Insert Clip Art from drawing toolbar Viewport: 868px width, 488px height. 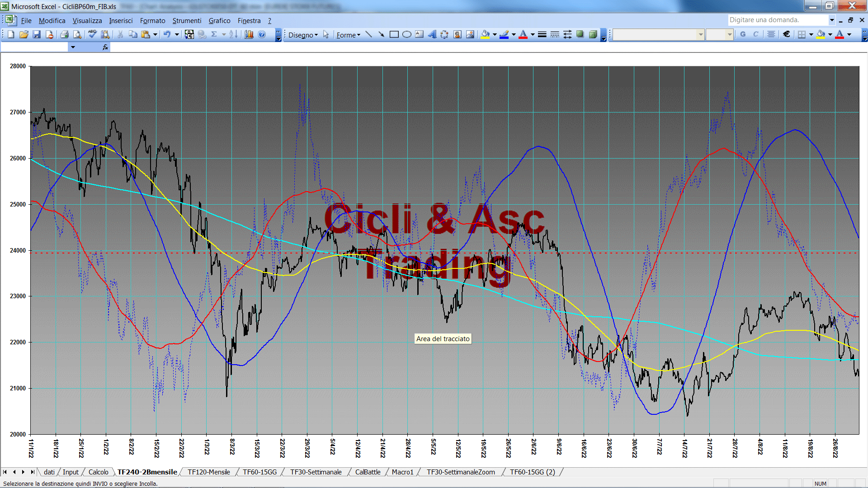coord(457,34)
